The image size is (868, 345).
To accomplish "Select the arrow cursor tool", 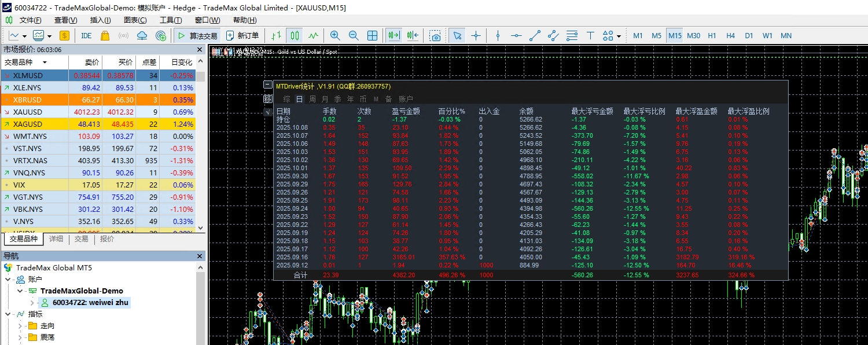I will tap(457, 35).
